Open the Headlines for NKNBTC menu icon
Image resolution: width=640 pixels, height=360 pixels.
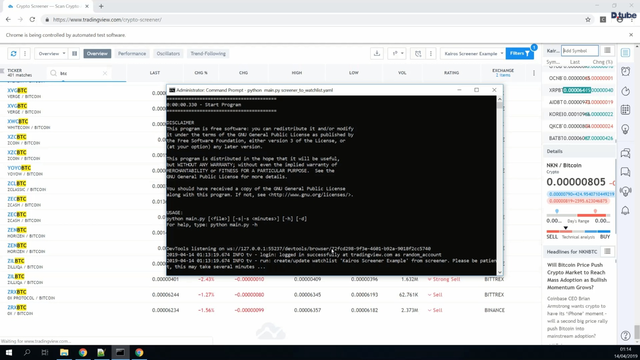tap(607, 251)
